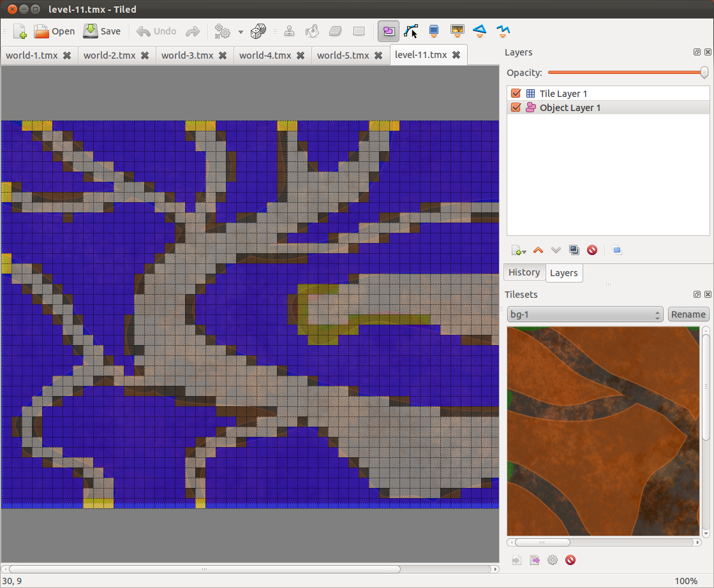Click the red Remove Layer icon
714x588 pixels.
[592, 250]
